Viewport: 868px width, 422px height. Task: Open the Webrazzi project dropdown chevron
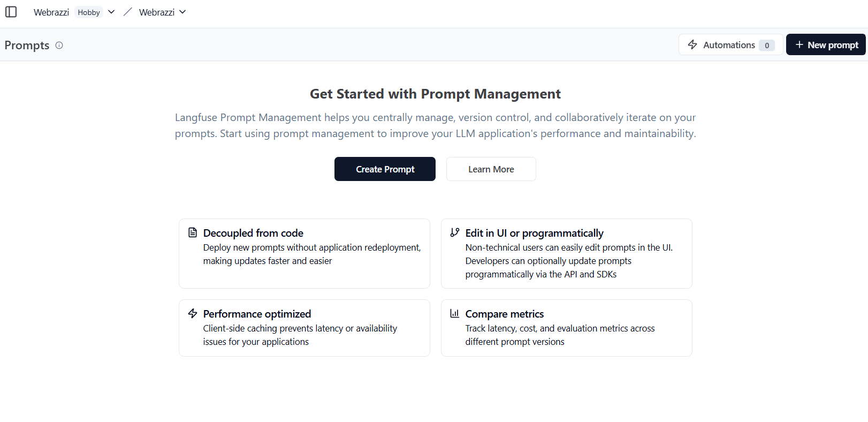pyautogui.click(x=182, y=12)
